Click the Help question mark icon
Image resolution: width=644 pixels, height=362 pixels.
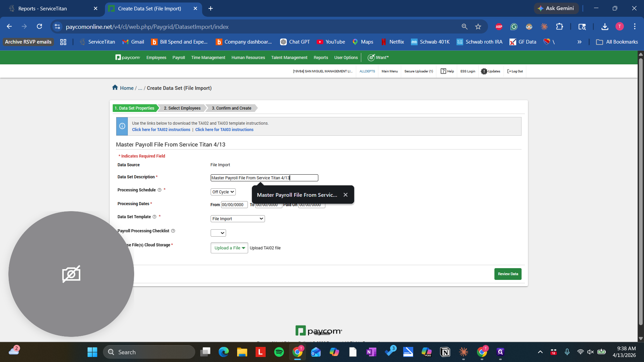(x=443, y=71)
